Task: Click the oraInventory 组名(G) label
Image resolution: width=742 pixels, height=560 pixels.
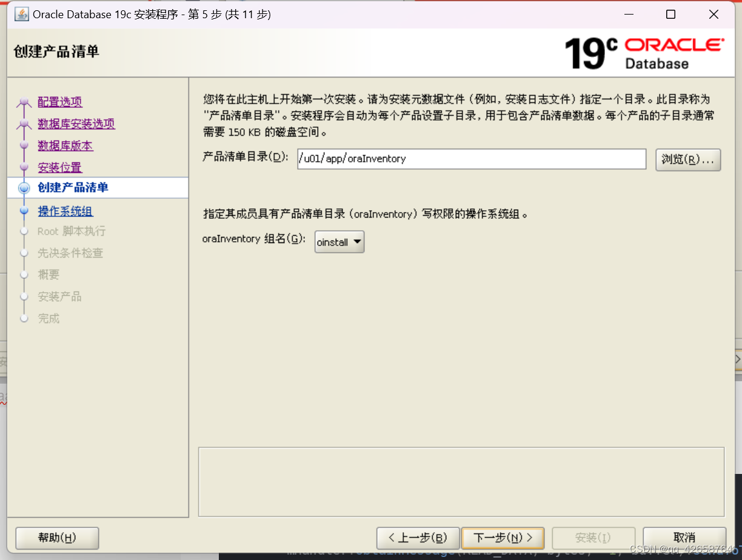Action: [254, 239]
